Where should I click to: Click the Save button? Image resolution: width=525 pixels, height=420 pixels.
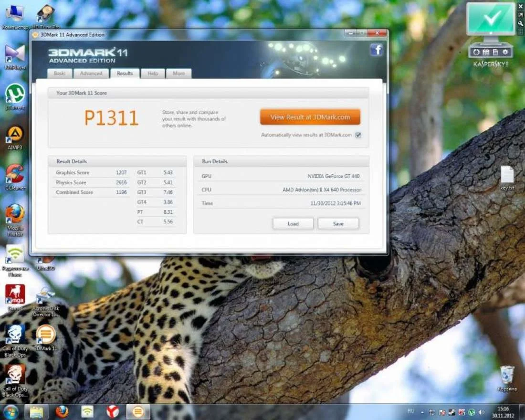pos(338,224)
